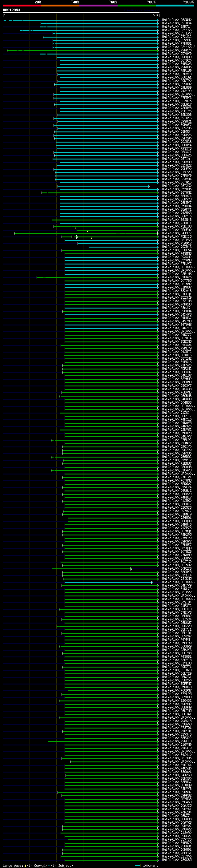The height and width of the screenshot is (868, 197).
Task: Click the white query sequence ruler bar
Action: click(x=81, y=12)
